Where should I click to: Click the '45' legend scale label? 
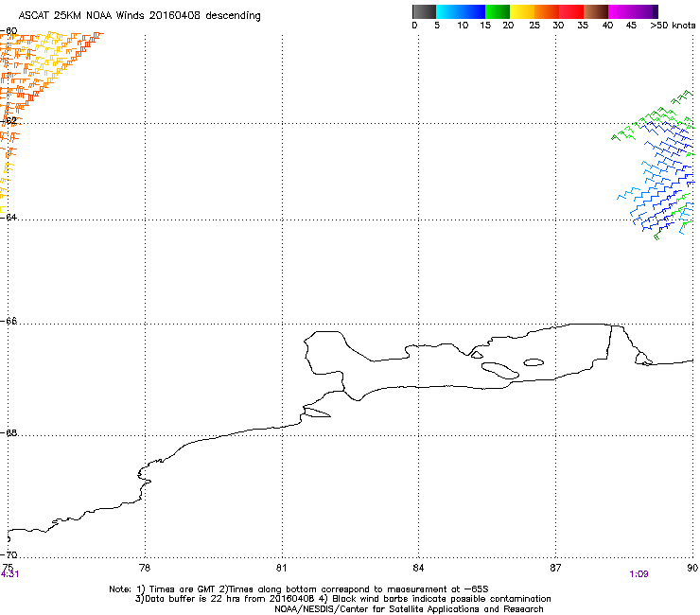click(631, 26)
